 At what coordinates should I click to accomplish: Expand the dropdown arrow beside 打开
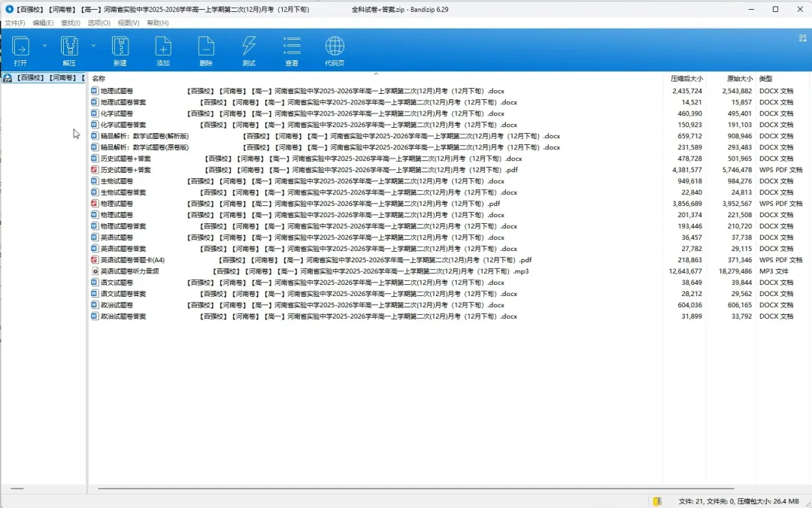44,46
